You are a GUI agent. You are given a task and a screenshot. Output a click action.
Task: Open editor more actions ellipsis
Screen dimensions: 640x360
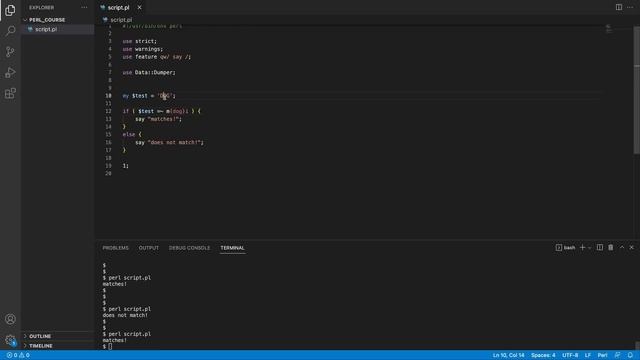[x=630, y=7]
